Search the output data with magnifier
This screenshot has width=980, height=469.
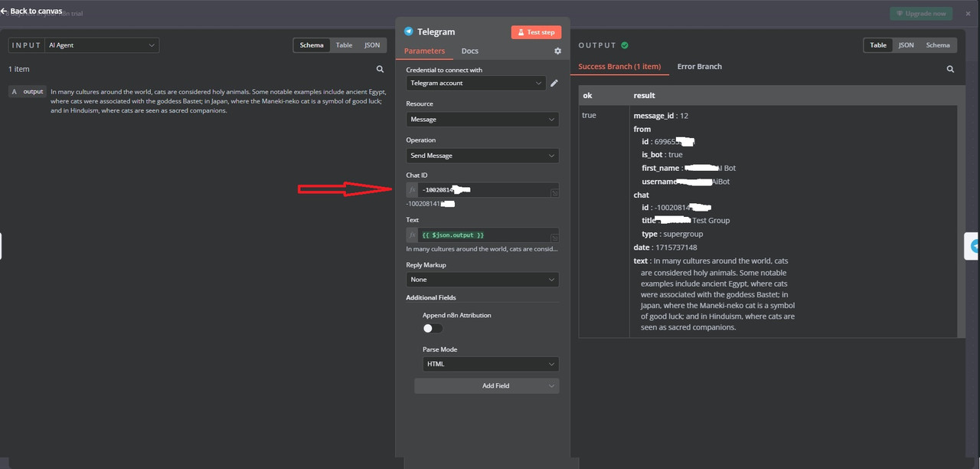pyautogui.click(x=950, y=69)
